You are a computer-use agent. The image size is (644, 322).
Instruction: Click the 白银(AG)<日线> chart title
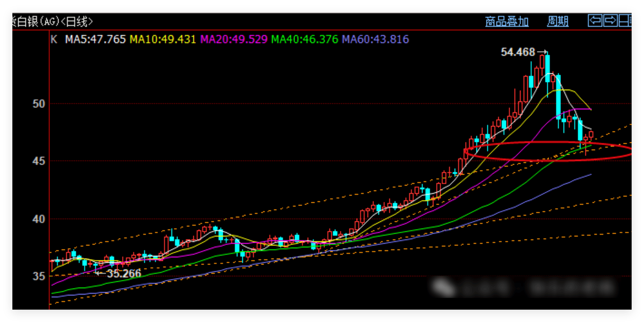[x=53, y=22]
